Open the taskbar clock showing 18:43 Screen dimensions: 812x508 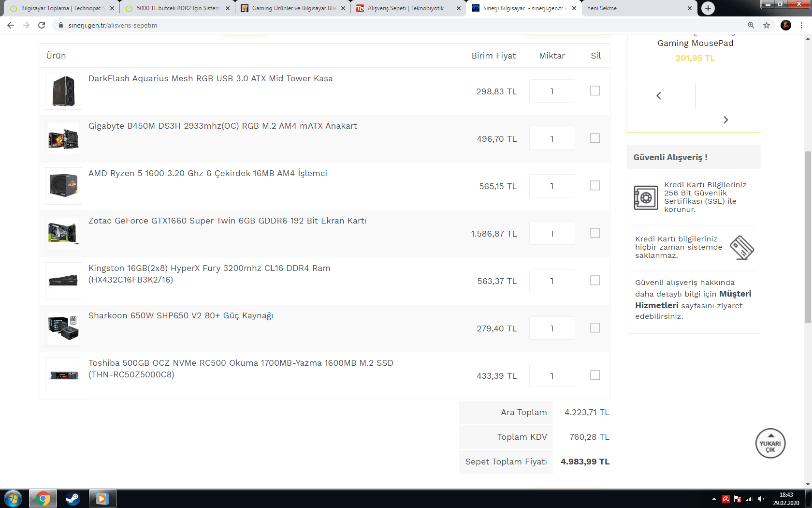[x=786, y=499]
